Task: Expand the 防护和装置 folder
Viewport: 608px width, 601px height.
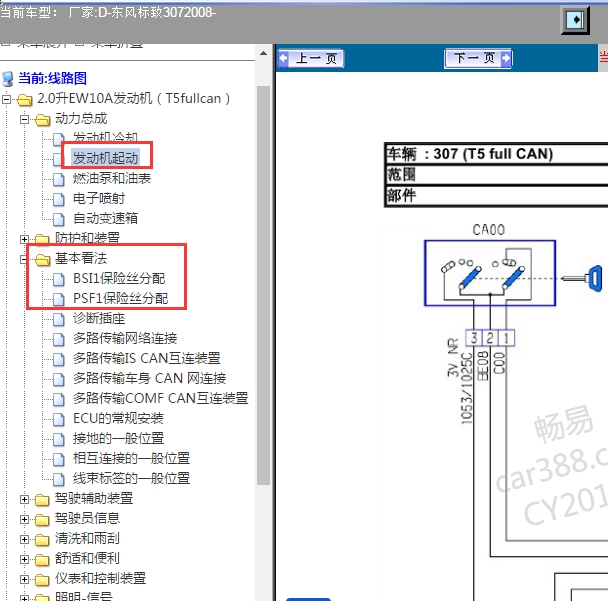Action: click(24, 239)
